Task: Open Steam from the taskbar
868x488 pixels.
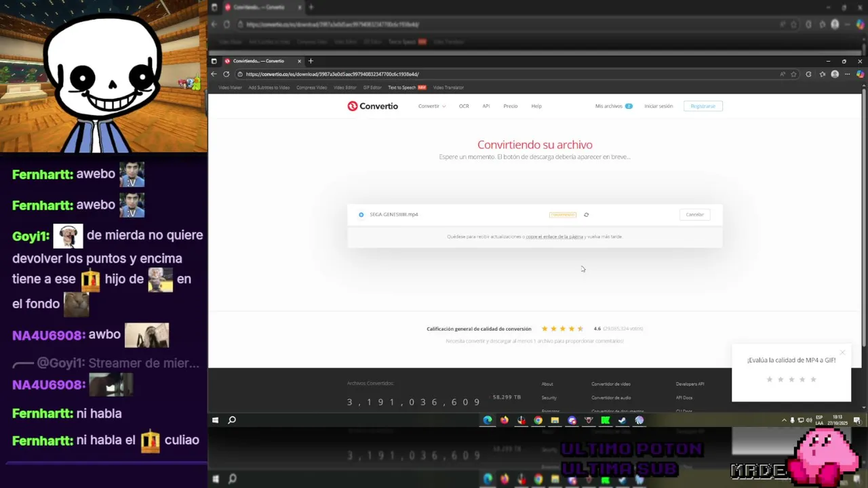Action: click(x=622, y=420)
